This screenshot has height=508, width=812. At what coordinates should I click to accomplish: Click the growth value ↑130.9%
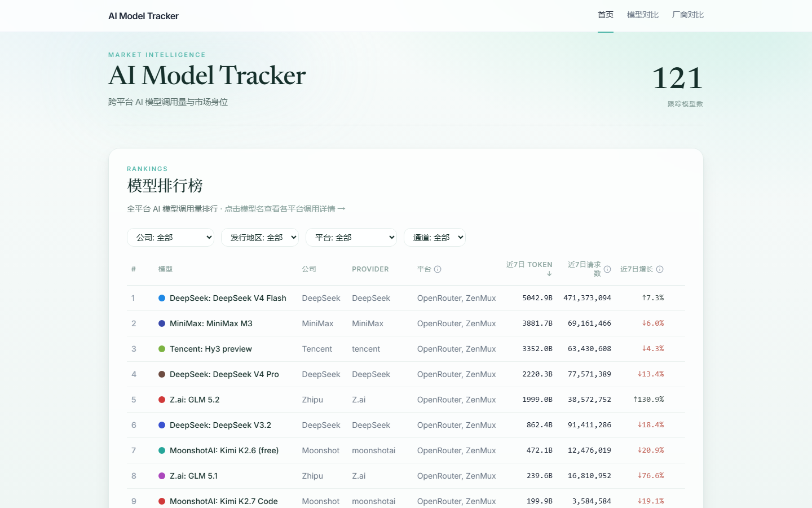648,400
